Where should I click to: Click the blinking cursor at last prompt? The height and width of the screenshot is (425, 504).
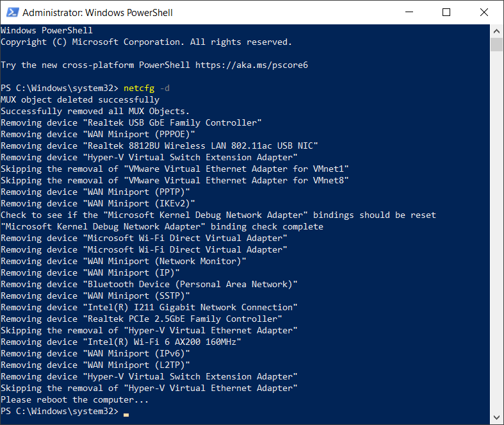coord(126,412)
